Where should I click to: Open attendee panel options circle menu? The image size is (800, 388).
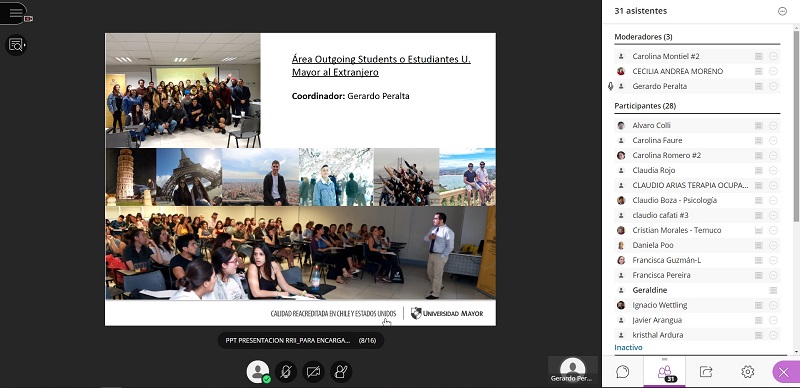(782, 11)
